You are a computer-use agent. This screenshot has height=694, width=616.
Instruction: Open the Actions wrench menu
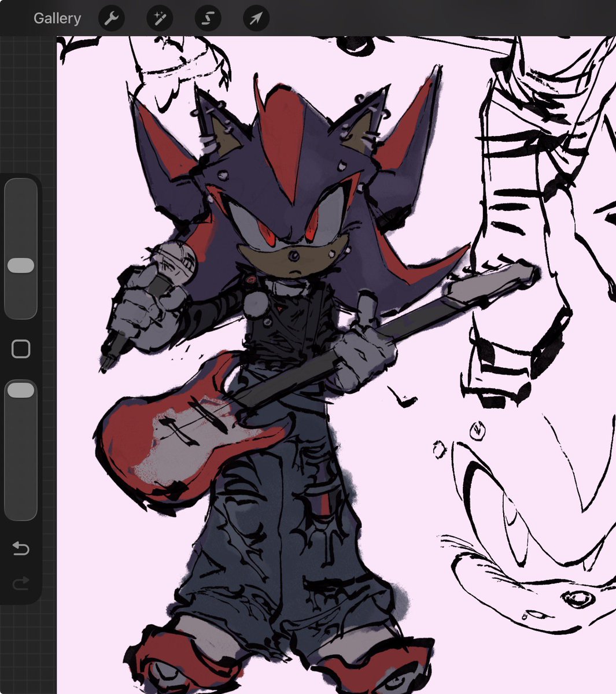click(x=111, y=19)
